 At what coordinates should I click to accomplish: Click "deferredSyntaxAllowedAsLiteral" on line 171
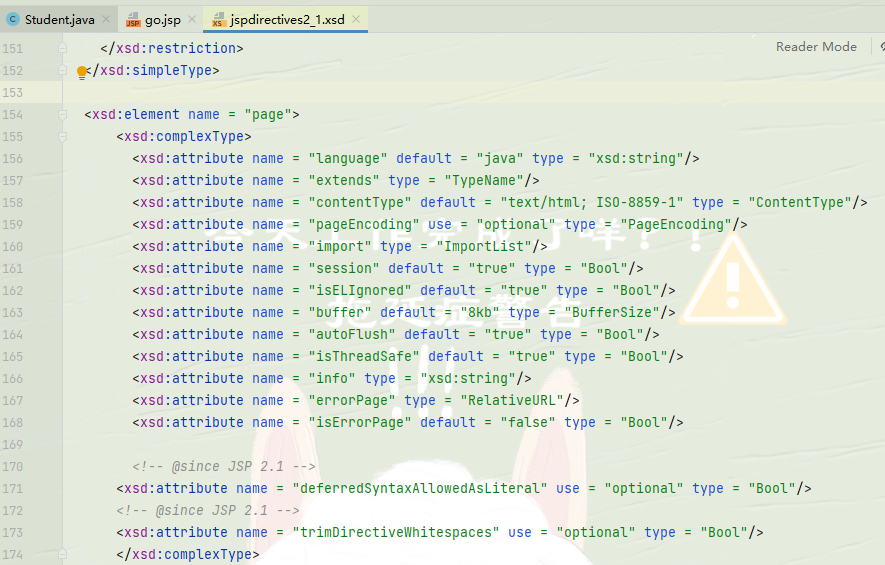419,489
